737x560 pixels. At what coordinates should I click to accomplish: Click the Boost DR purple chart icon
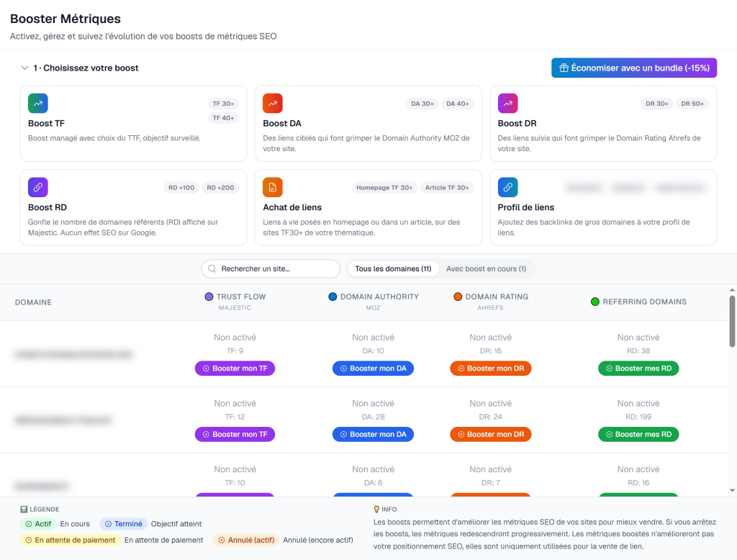click(x=507, y=104)
